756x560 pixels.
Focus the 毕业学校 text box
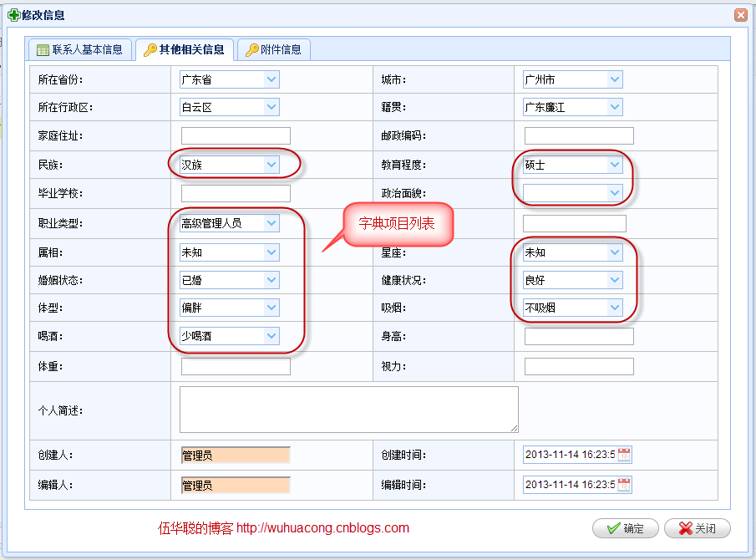pyautogui.click(x=236, y=193)
